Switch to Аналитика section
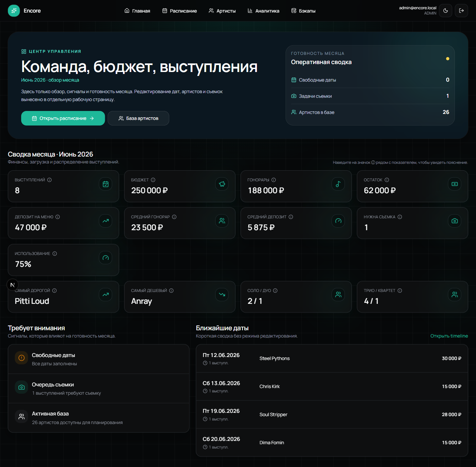476x467 pixels. 263,11
